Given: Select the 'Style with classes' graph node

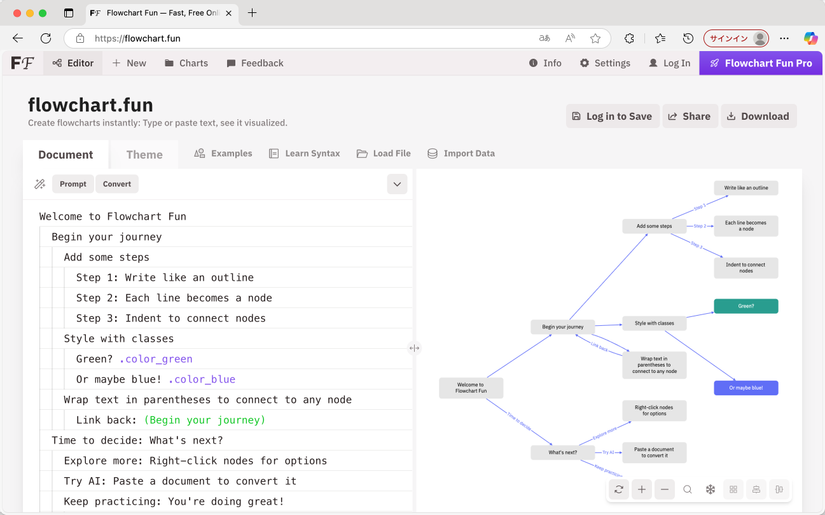Looking at the screenshot, I should tap(654, 323).
